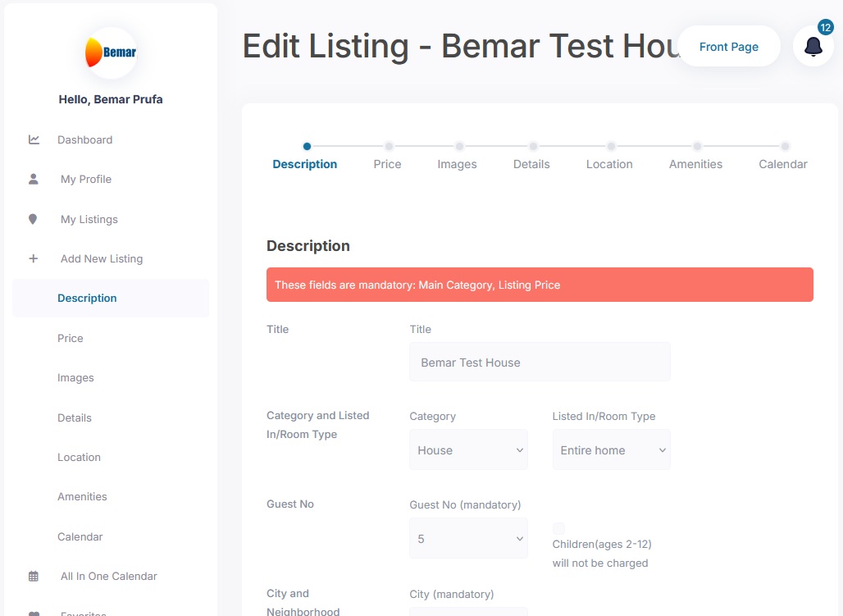Click the My Profile person icon
Viewport: 843px width, 616px height.
coord(34,179)
